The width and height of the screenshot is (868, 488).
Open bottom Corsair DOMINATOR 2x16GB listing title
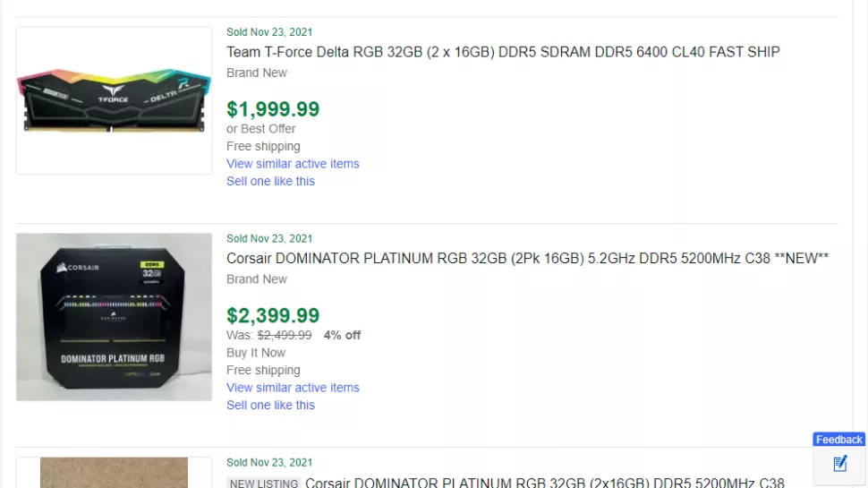[544, 484]
